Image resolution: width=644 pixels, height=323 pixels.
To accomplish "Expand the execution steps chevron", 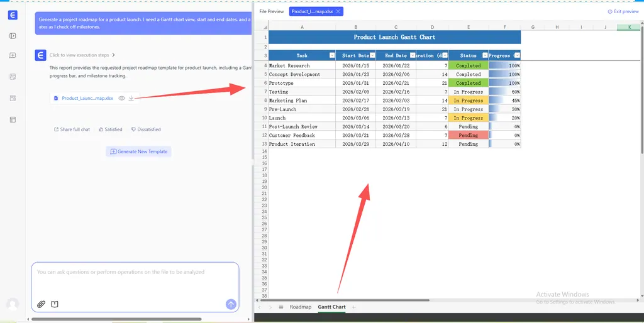I will coord(113,55).
